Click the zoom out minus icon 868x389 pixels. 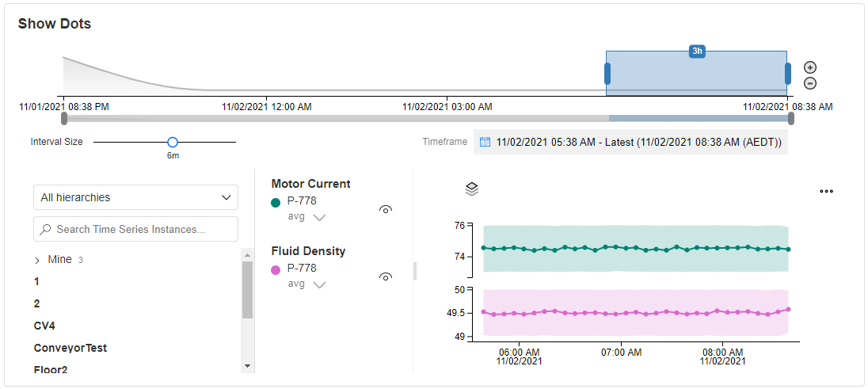810,84
